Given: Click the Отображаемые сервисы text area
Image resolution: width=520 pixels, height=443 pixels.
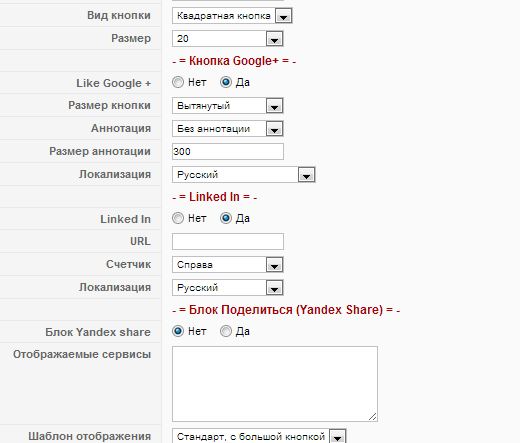Looking at the screenshot, I should pos(275,384).
